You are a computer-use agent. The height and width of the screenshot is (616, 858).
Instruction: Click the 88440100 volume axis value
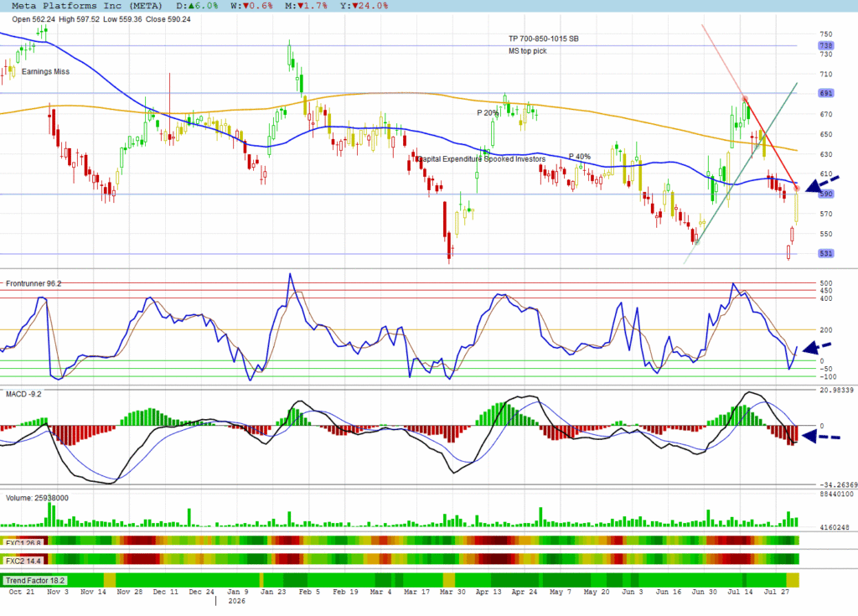(x=836, y=494)
